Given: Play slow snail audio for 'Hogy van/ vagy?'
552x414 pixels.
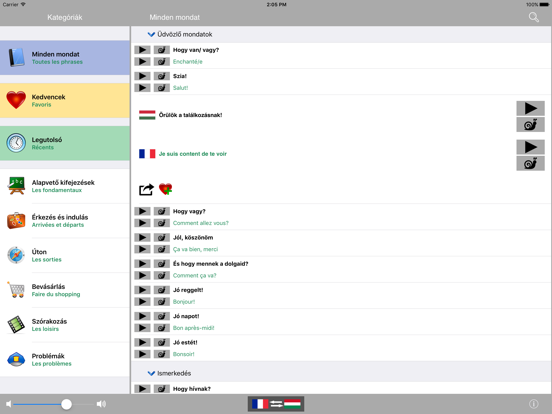Looking at the screenshot, I should click(x=162, y=50).
